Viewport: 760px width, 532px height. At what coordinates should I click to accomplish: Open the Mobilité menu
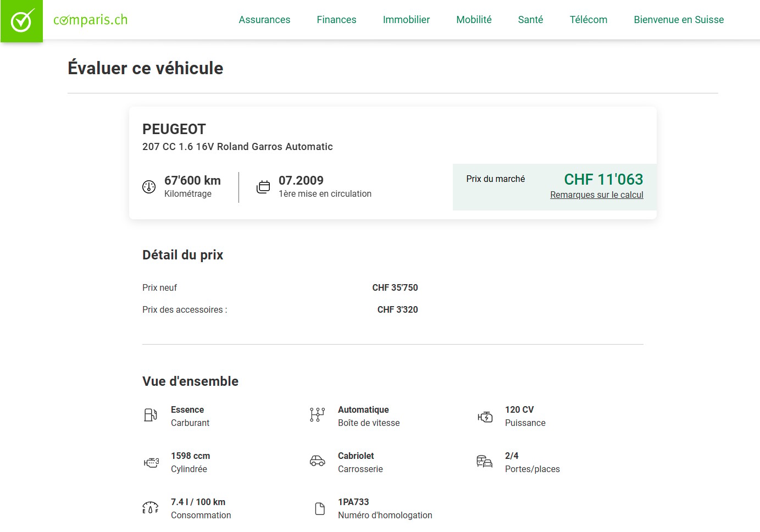[474, 20]
